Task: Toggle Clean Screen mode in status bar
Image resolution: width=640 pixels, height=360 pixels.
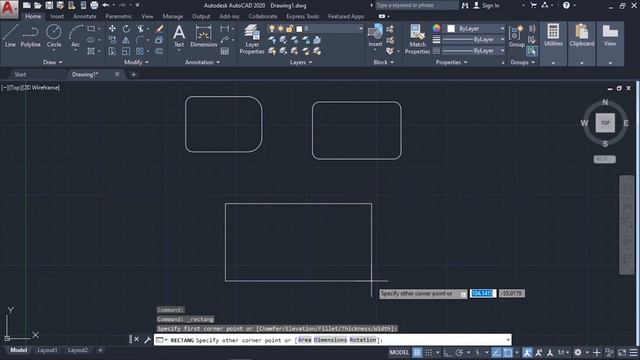Action: (x=622, y=352)
